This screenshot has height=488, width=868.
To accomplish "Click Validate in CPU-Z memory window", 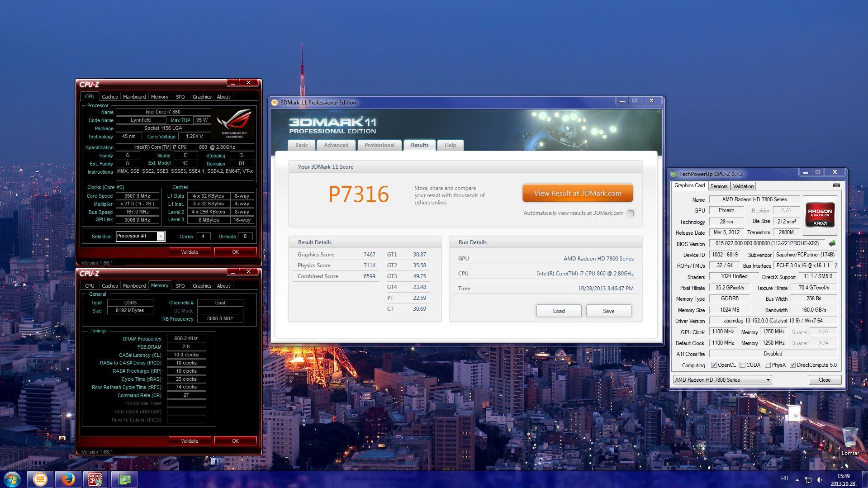I will tap(190, 441).
